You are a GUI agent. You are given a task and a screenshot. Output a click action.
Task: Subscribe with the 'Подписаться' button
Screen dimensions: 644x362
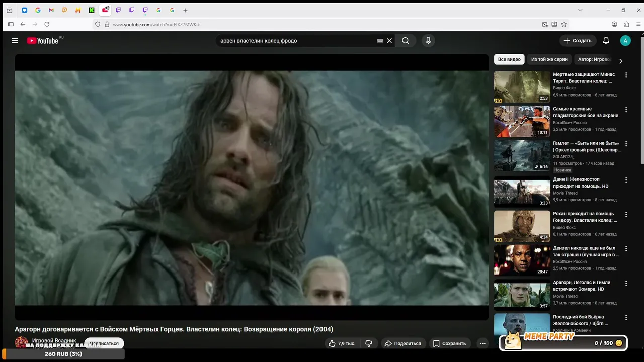pyautogui.click(x=104, y=343)
